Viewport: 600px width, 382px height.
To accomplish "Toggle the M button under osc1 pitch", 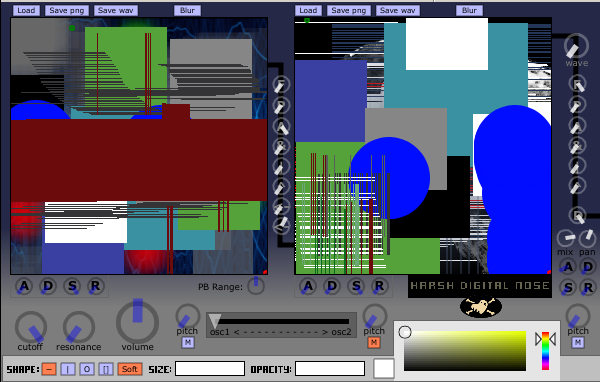I will coord(188,342).
